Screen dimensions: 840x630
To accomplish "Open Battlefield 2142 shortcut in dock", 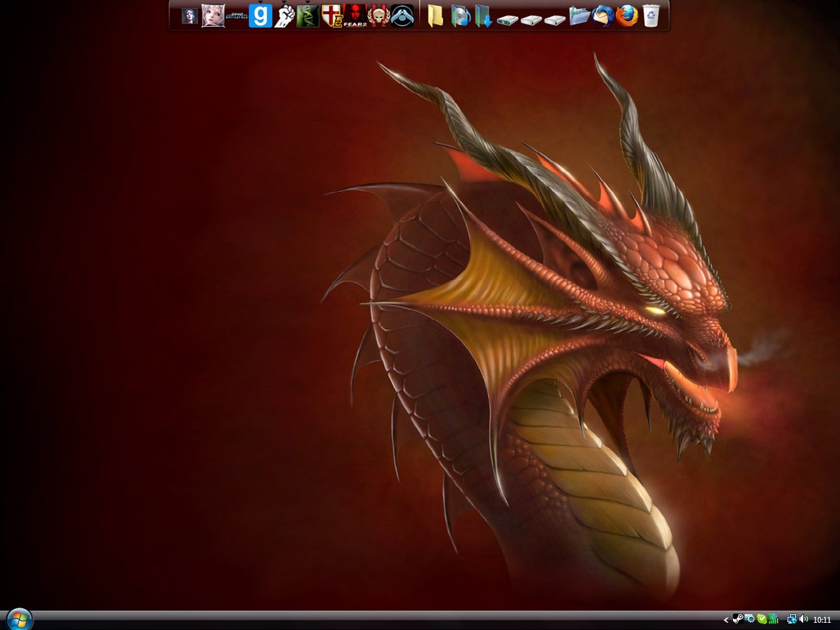I will (237, 16).
